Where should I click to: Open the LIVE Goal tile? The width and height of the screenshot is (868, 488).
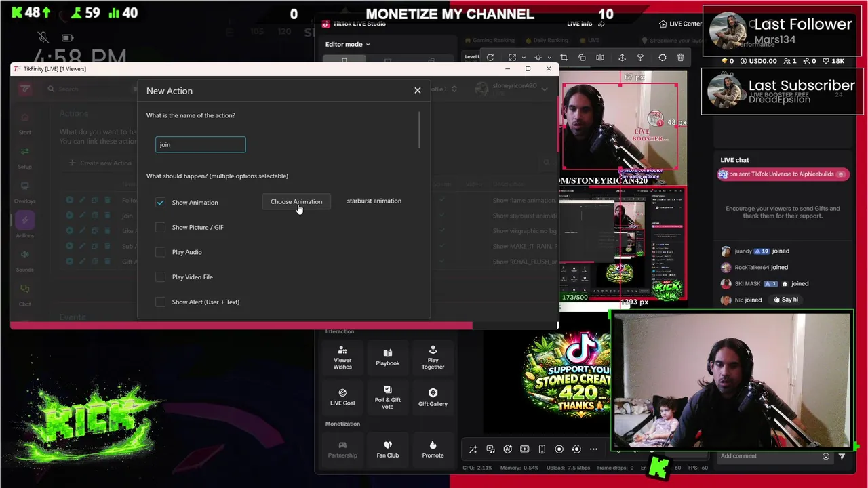pyautogui.click(x=342, y=397)
